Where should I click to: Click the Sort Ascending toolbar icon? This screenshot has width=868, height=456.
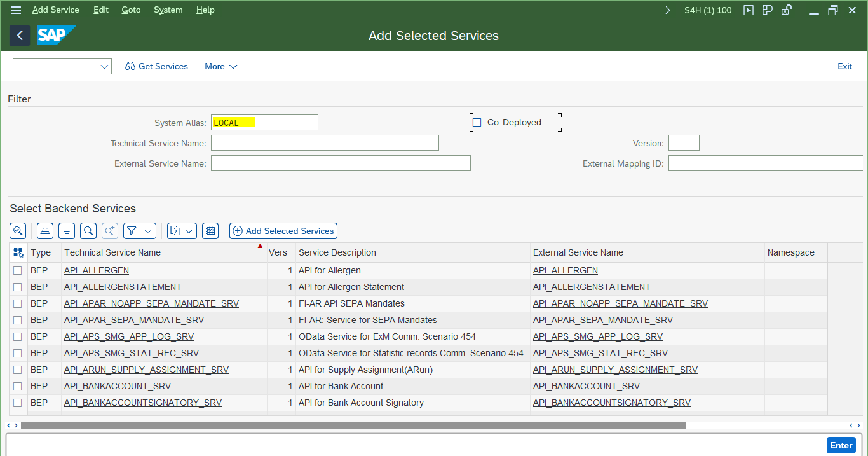coord(45,231)
